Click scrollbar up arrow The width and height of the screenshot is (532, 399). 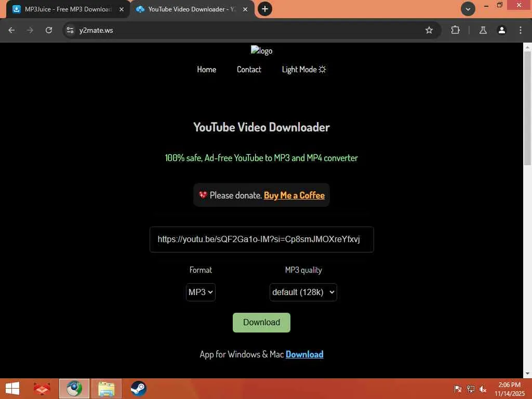pos(527,47)
